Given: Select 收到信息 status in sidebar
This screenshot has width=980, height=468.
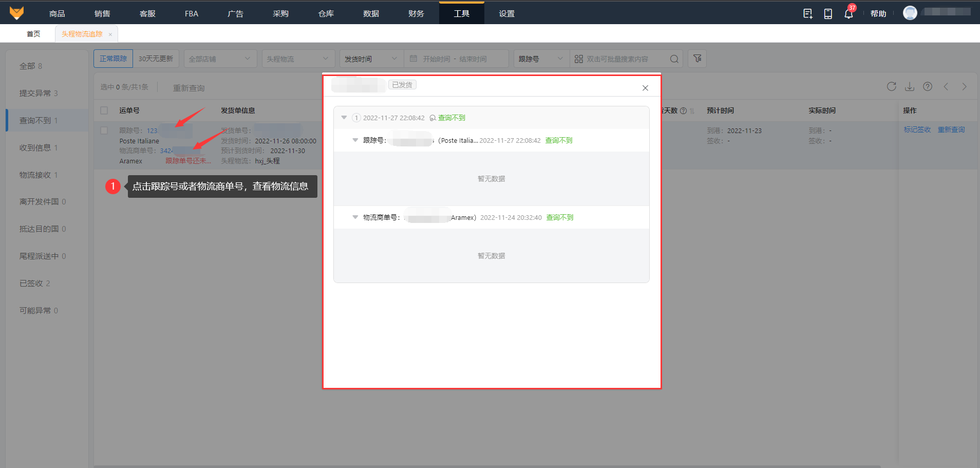Looking at the screenshot, I should (47, 147).
